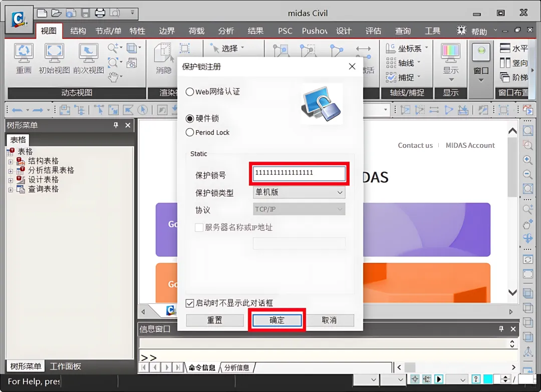This screenshot has height=392, width=541.
Task: Switch to the 工作面板 tab
Action: [x=65, y=366]
